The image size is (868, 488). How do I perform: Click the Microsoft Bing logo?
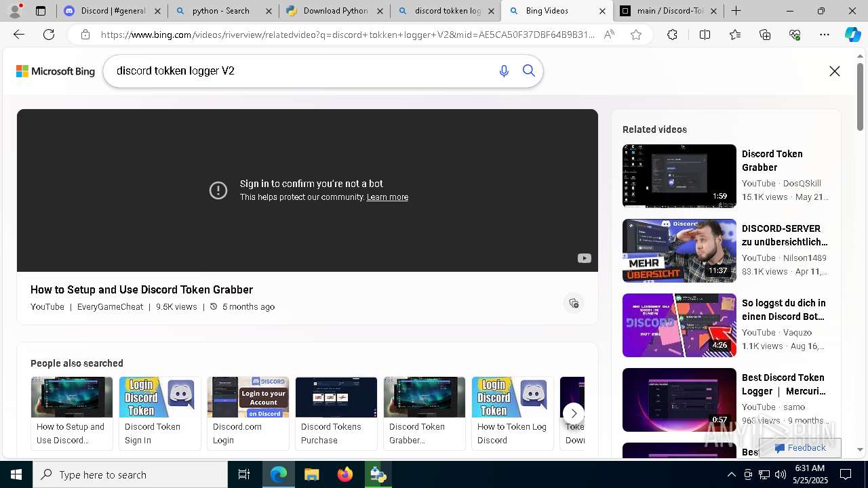click(56, 71)
